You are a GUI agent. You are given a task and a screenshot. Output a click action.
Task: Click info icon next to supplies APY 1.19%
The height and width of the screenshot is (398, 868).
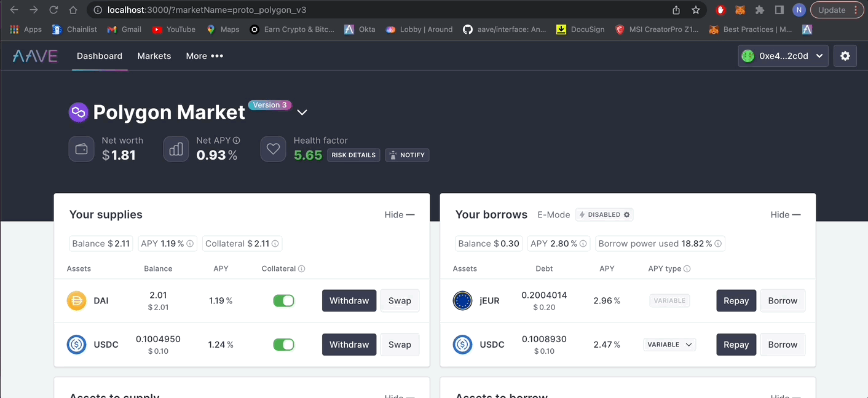[x=190, y=244]
